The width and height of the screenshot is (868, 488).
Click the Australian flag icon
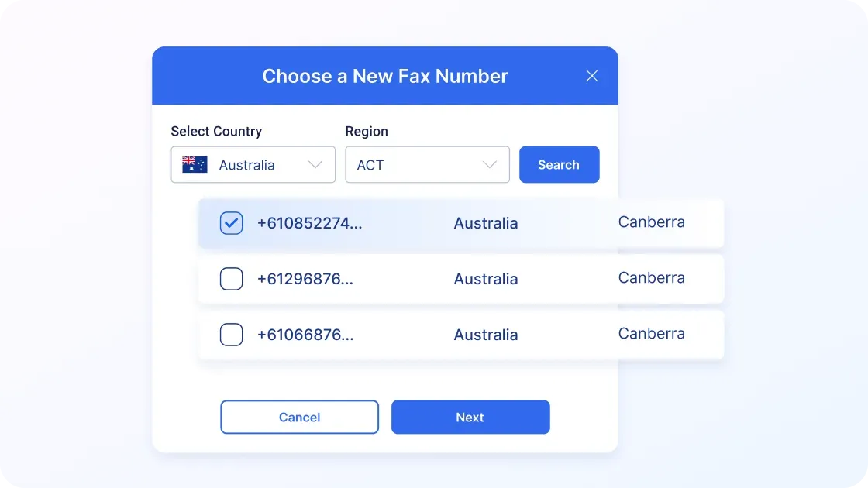click(195, 164)
